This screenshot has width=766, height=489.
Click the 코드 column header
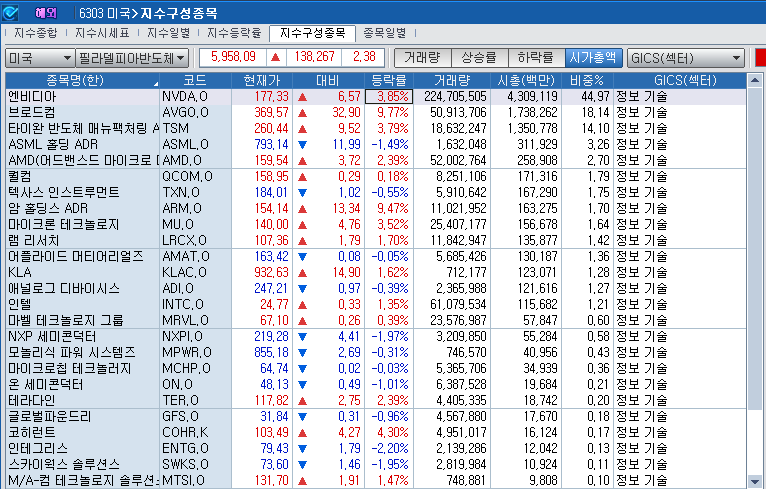[x=195, y=81]
